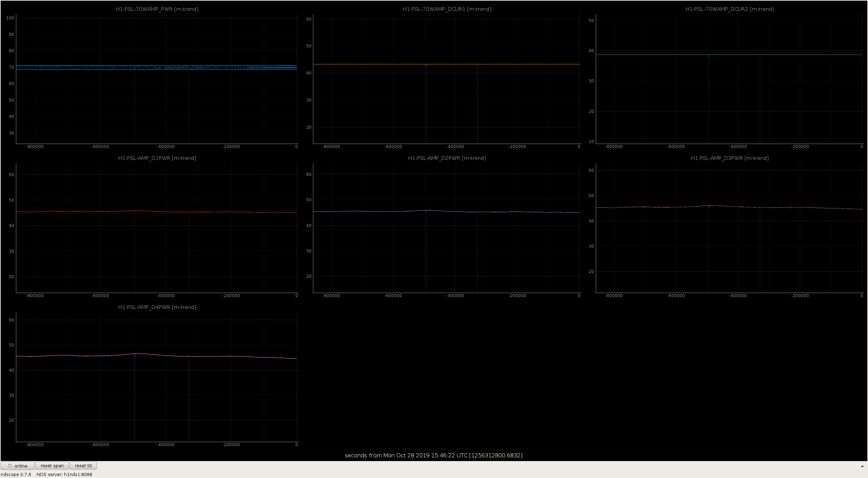Click the -200000 x-axis tick under DCUR2 plot
The image size is (868, 478).
click(800, 147)
